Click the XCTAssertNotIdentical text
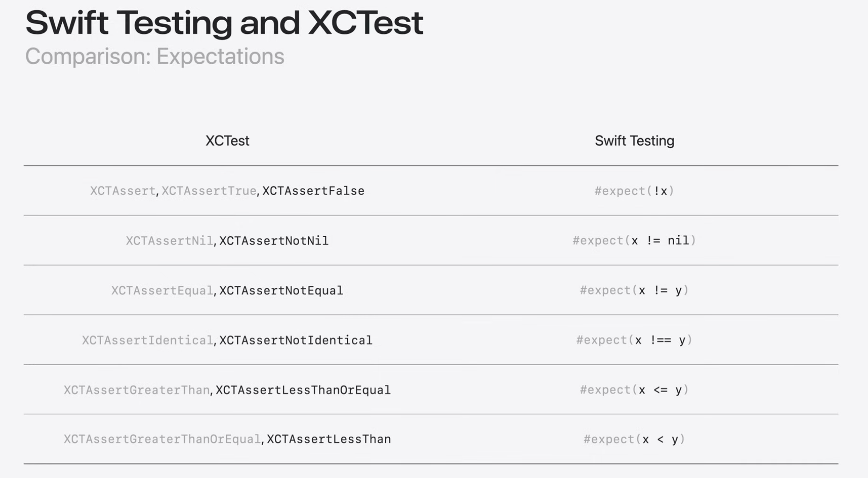Image resolution: width=868 pixels, height=478 pixels. coord(296,340)
